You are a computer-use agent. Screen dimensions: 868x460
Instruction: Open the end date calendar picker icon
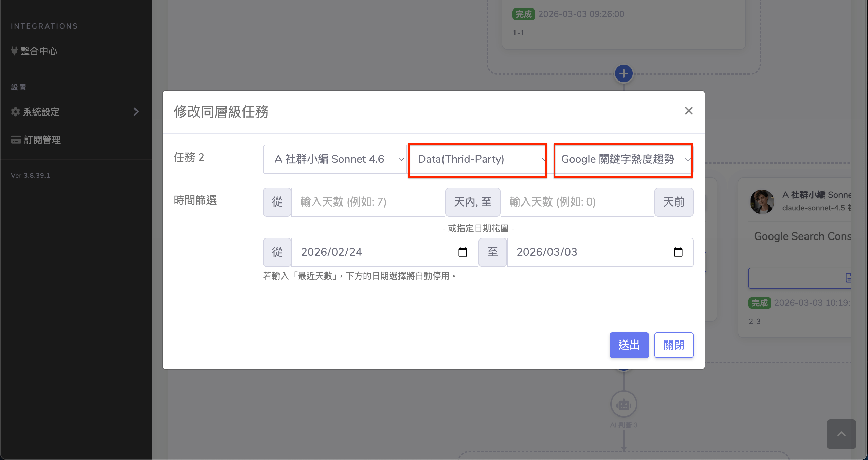[678, 252]
